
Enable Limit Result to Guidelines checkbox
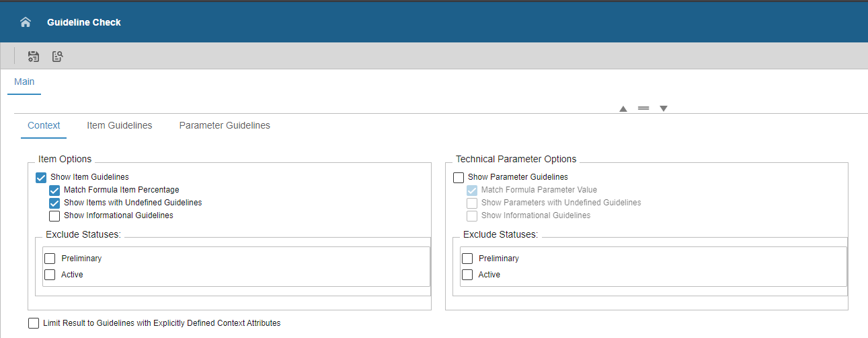coord(34,323)
